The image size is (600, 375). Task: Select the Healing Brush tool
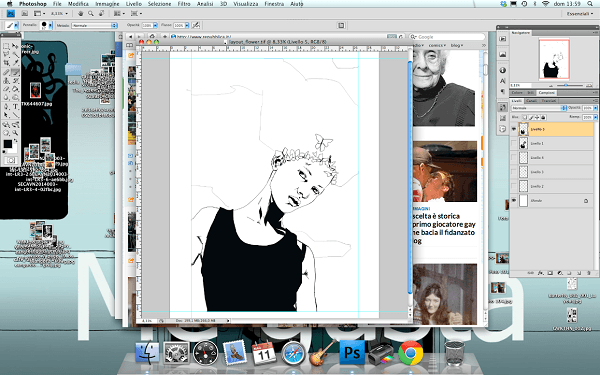pos(6,72)
